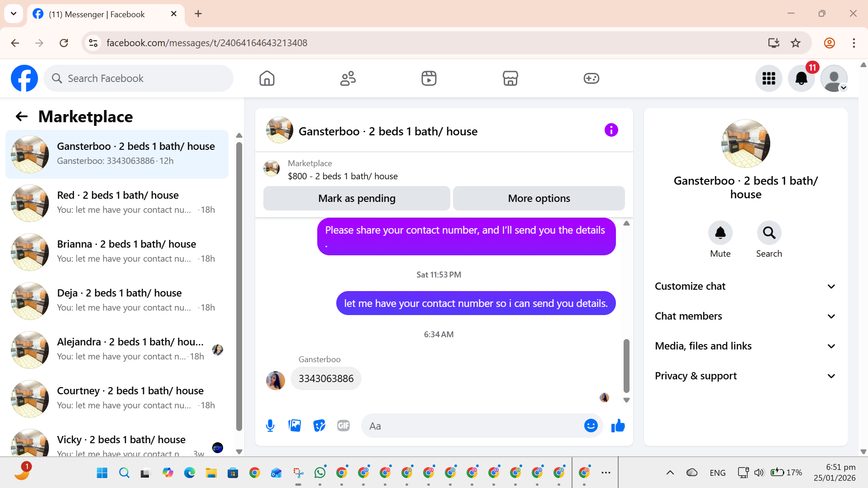Open the Facebook menu grid icon
Screen dimensions: 868x488
pos(769,78)
